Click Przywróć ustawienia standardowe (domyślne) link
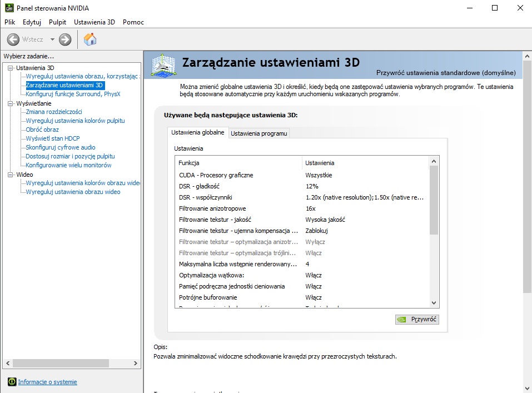 pos(446,73)
